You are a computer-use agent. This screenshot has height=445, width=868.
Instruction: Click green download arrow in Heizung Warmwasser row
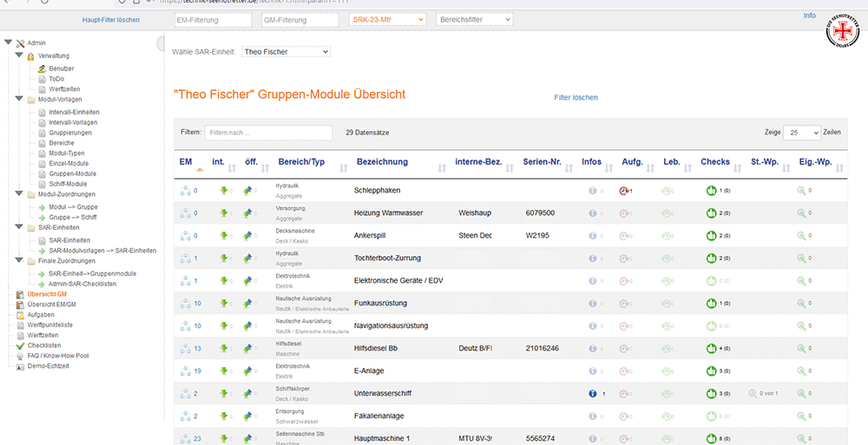click(224, 213)
